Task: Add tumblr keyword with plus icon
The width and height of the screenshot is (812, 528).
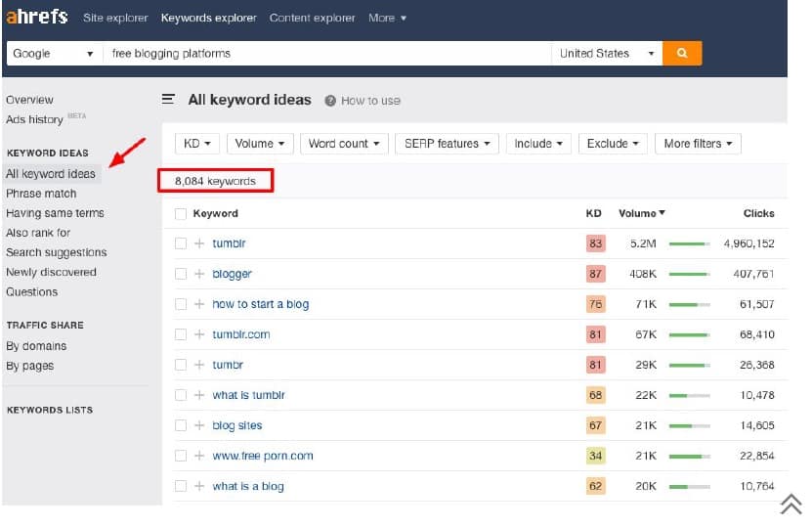Action: tap(199, 243)
